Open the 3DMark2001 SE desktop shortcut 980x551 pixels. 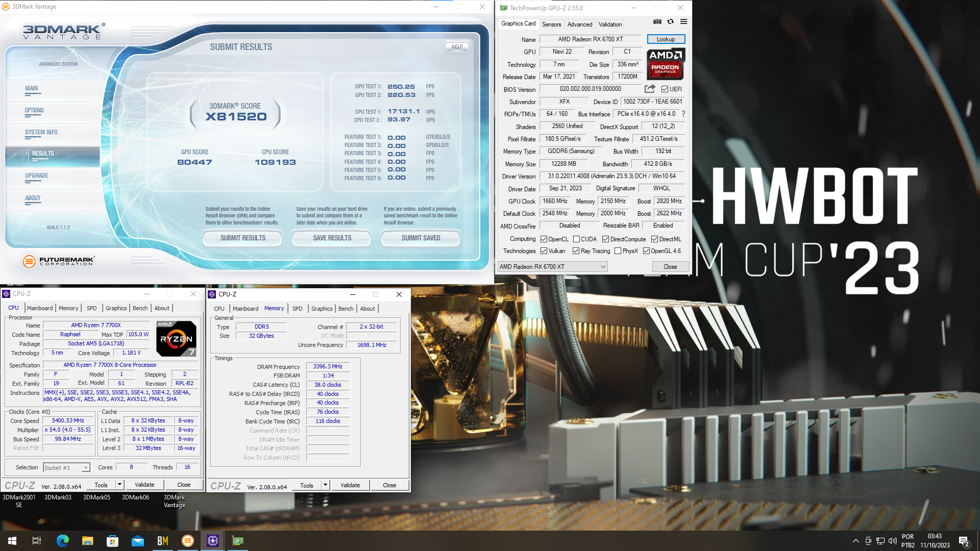click(x=19, y=501)
